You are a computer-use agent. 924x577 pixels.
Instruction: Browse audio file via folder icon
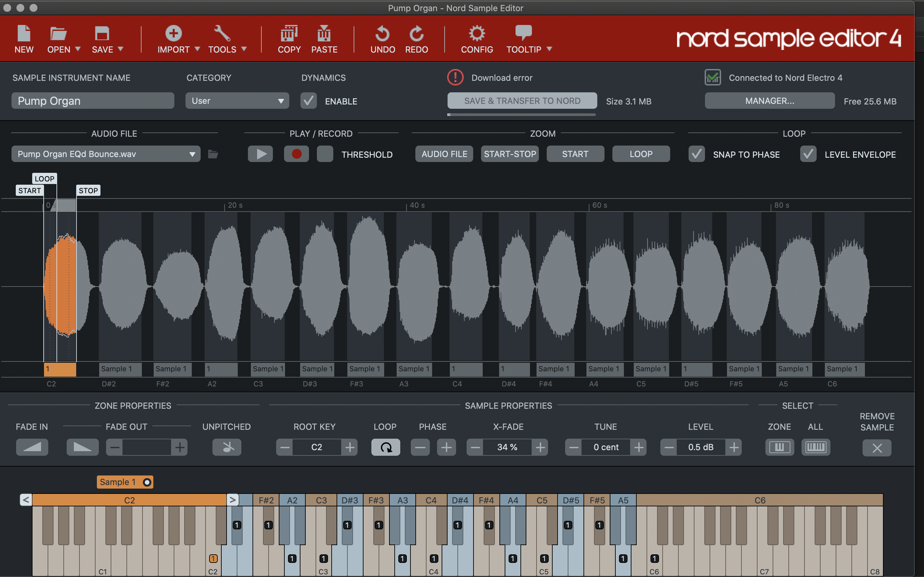[x=213, y=154]
